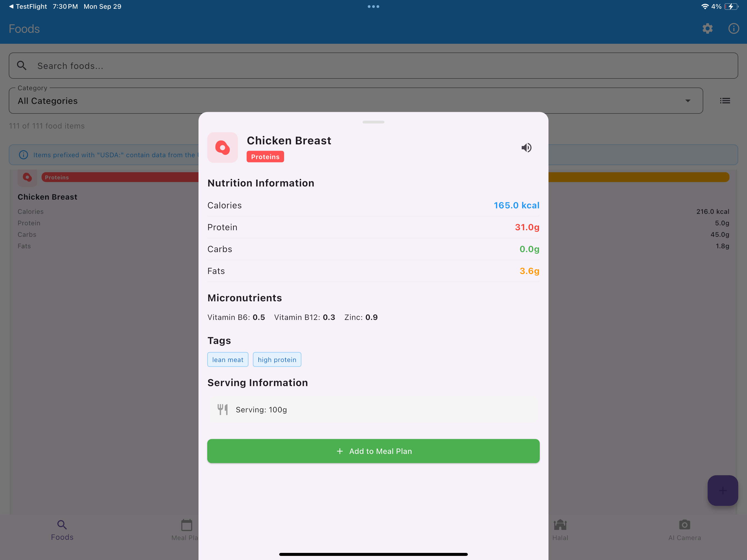Tap the USDA info banner icon
747x560 pixels.
[23, 155]
